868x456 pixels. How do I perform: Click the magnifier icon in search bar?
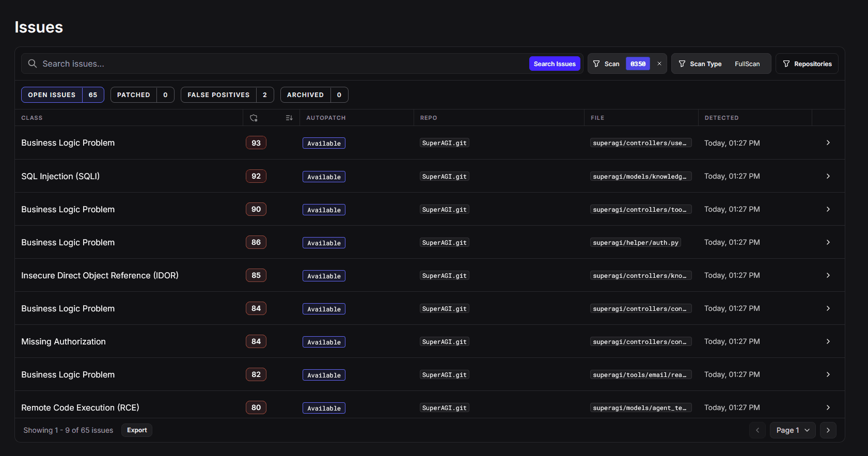coord(32,64)
